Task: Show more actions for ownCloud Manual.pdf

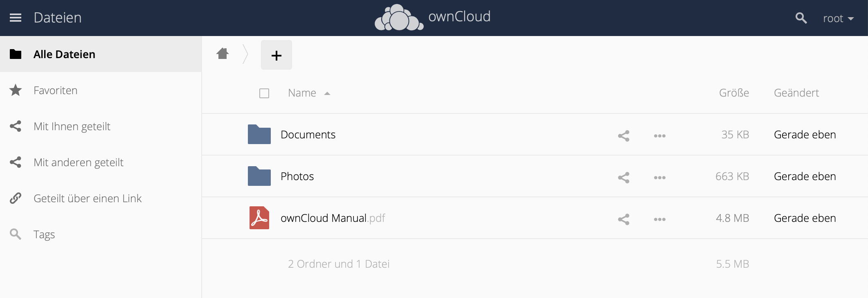Action: pyautogui.click(x=659, y=219)
